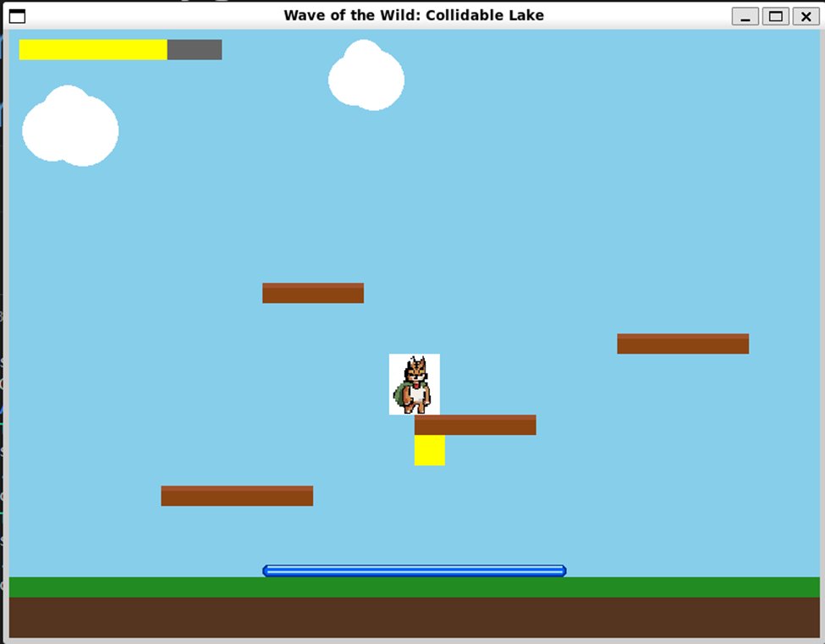
Task: Click the lower-left brown platform
Action: click(x=237, y=495)
